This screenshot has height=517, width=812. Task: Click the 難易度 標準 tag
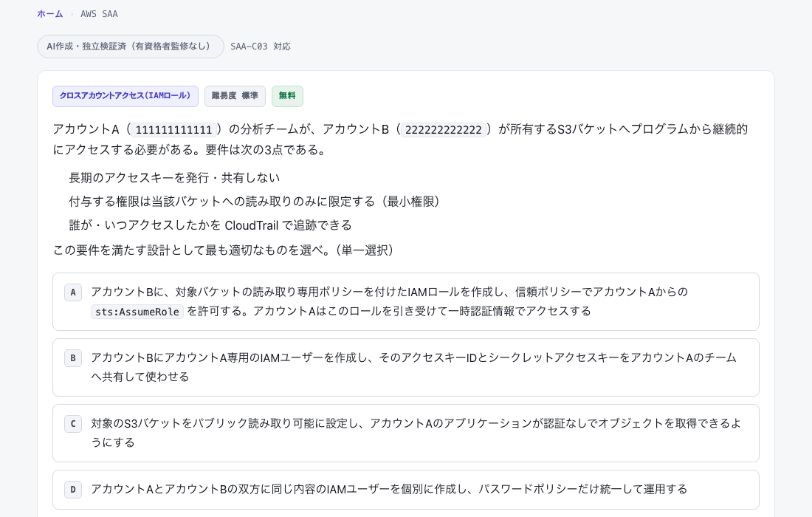[235, 96]
